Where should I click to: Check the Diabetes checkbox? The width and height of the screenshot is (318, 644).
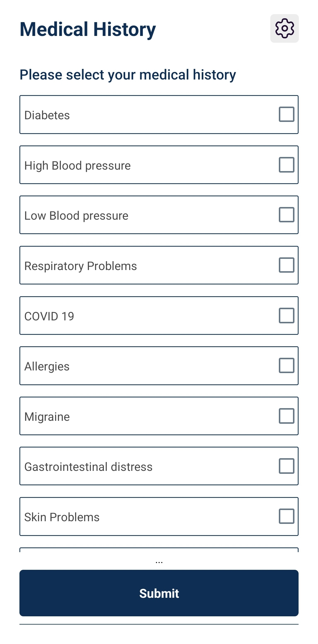286,114
